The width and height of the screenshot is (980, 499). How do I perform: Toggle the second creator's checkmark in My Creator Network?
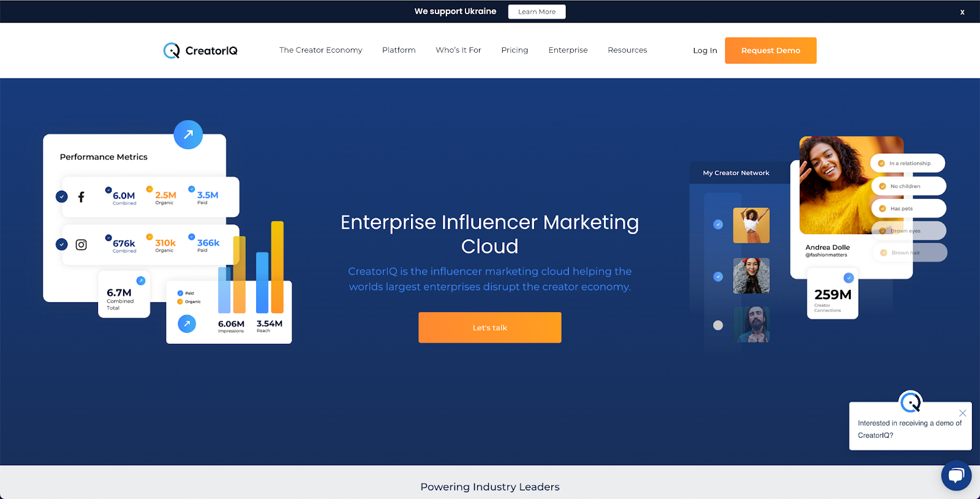pos(718,276)
